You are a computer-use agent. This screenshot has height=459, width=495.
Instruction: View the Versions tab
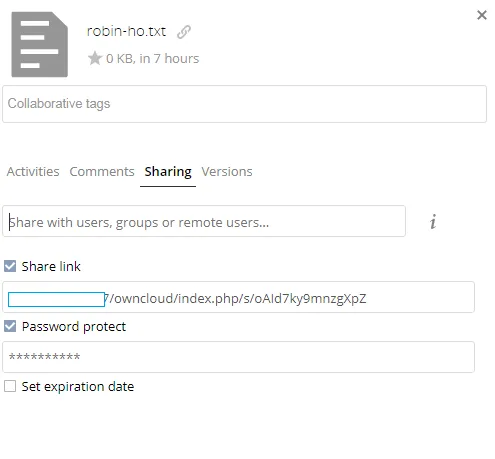[227, 172]
